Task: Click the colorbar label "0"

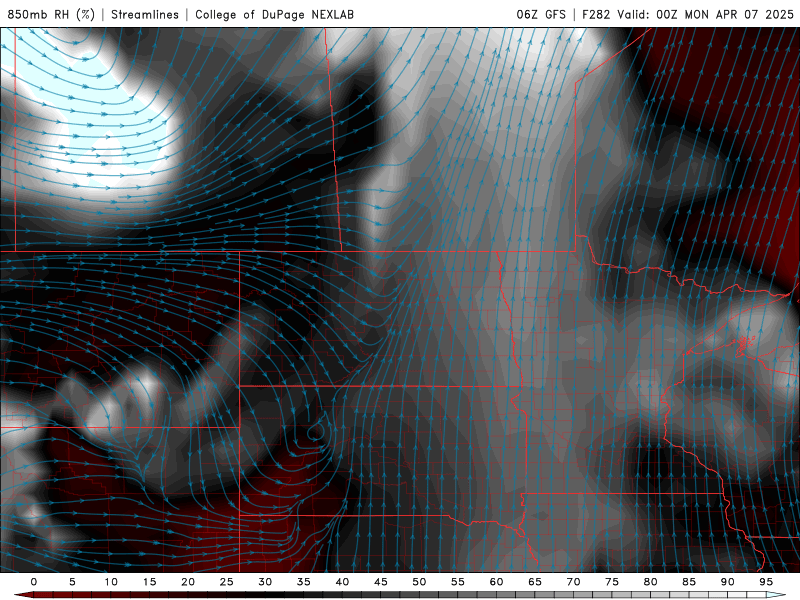Action: (x=34, y=582)
